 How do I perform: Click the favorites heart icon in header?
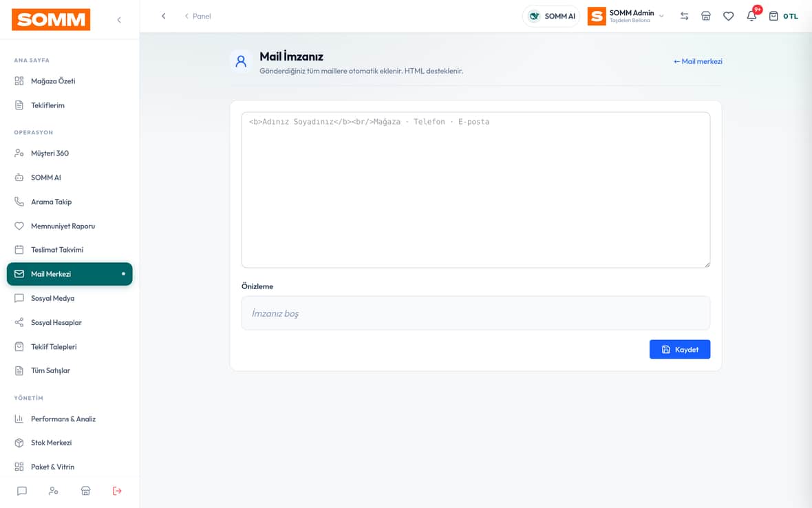pyautogui.click(x=728, y=16)
